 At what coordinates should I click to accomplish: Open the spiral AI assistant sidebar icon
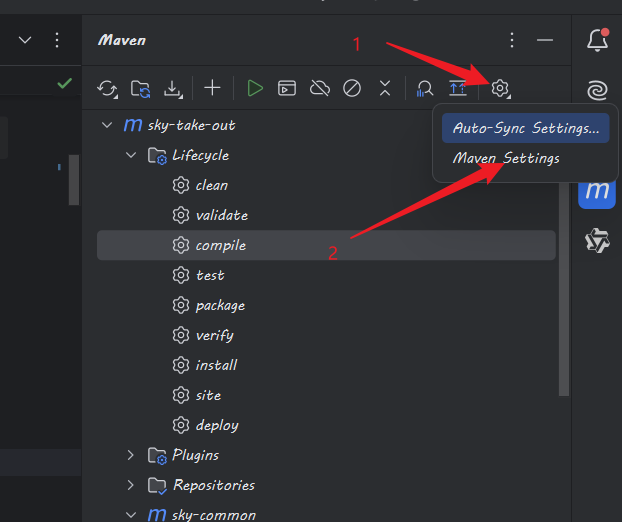[597, 90]
